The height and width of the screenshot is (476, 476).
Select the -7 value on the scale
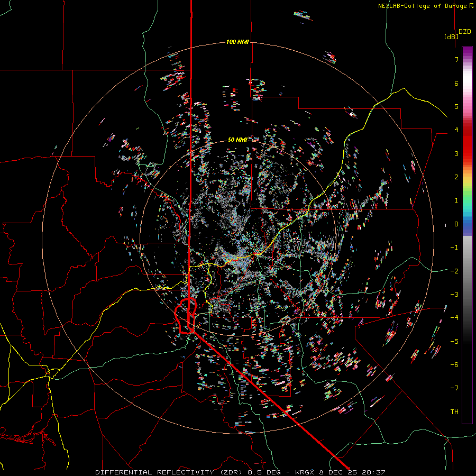[454, 388]
